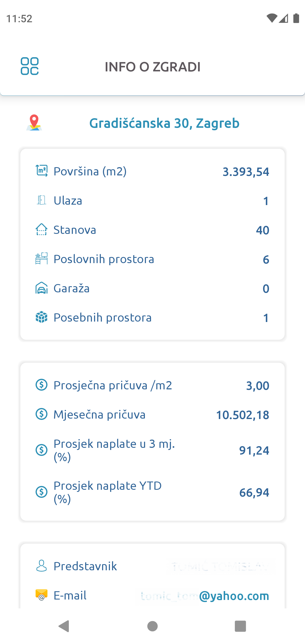Screen dimensions: 305x644
Task: Select the Površina (m2) row label
Action: point(90,171)
